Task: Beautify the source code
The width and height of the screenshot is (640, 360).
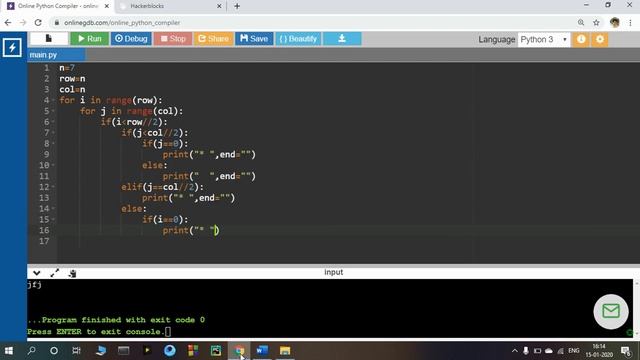Action: (x=298, y=39)
